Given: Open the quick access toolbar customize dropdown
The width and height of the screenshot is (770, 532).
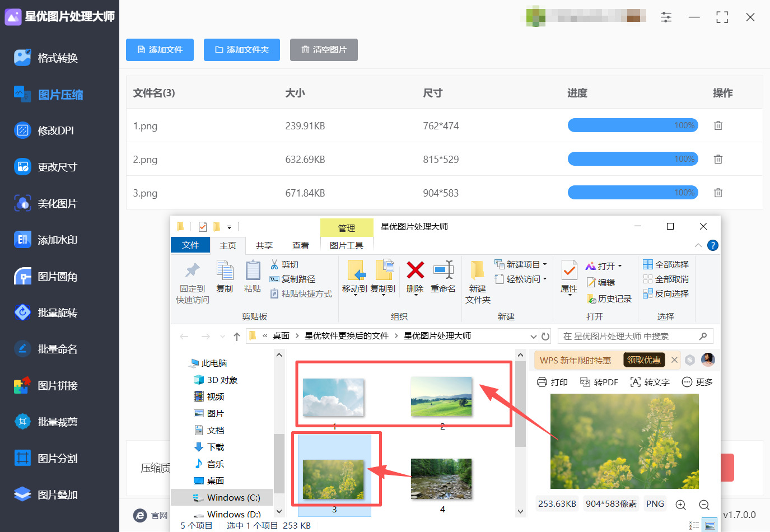Looking at the screenshot, I should point(229,227).
